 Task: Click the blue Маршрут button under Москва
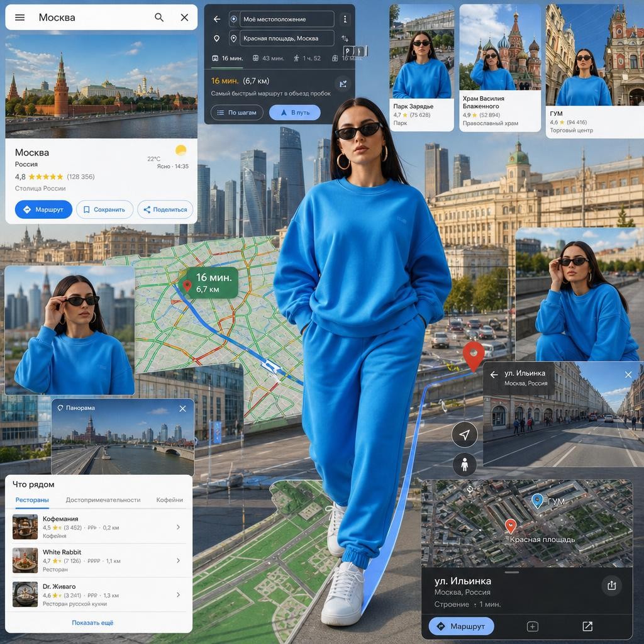[x=43, y=209]
